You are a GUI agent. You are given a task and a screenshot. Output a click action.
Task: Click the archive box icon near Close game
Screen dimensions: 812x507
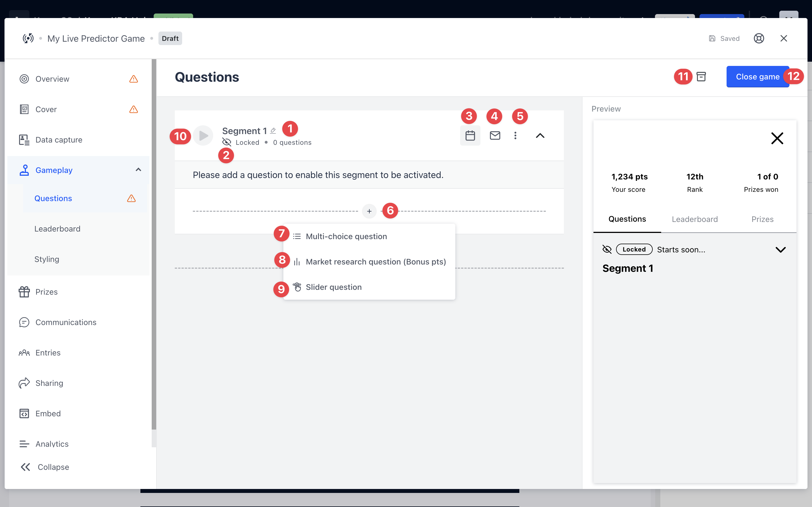point(701,77)
